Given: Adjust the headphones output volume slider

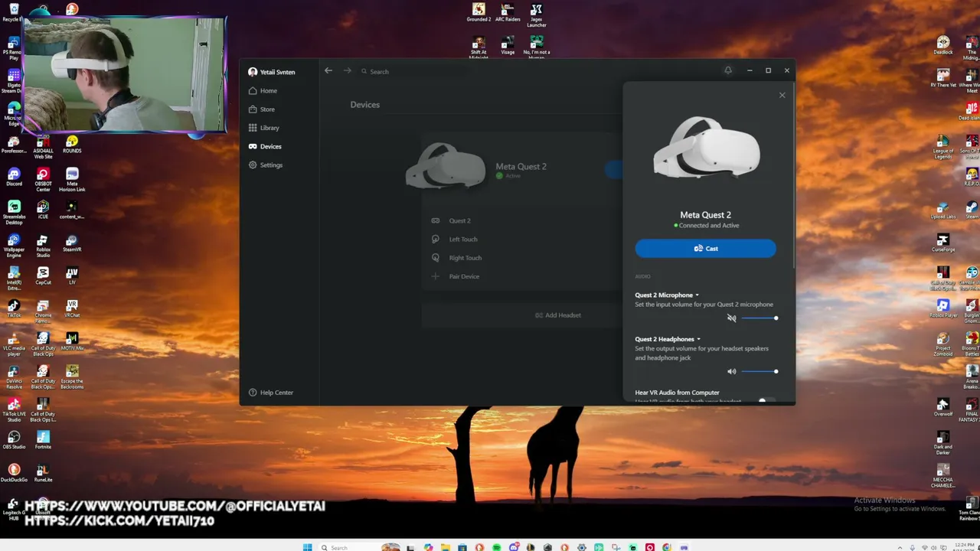Looking at the screenshot, I should pyautogui.click(x=759, y=372).
